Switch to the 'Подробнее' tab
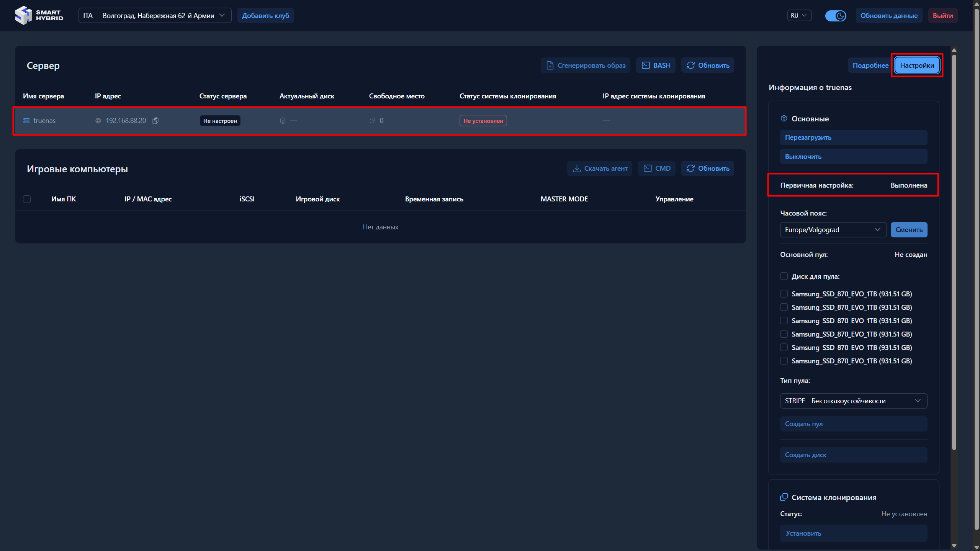980x551 pixels. tap(870, 65)
